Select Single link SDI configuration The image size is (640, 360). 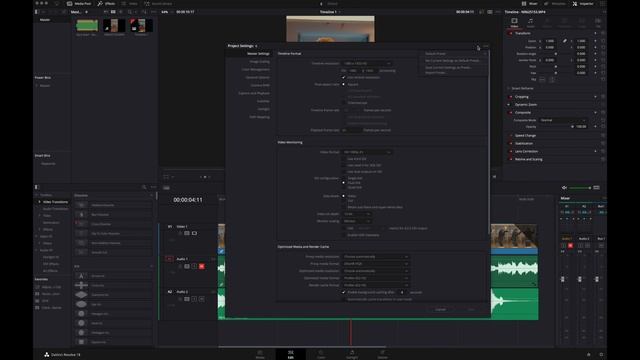point(343,178)
